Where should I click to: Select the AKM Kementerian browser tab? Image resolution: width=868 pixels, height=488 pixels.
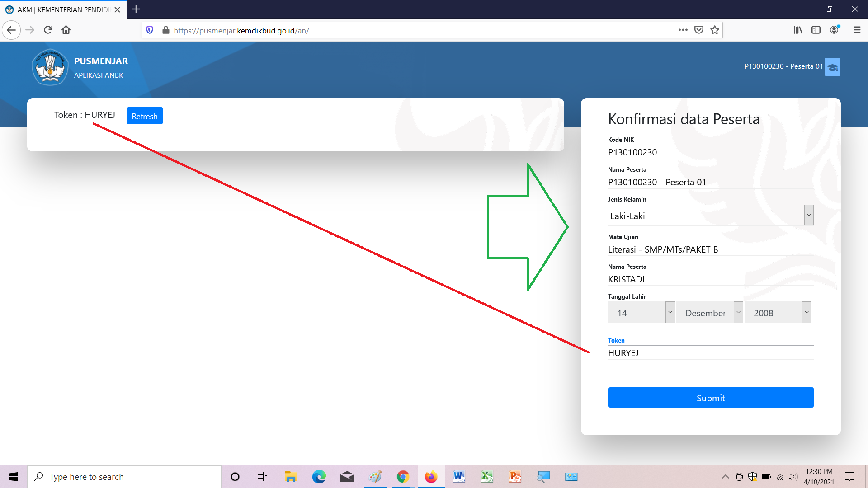63,9
